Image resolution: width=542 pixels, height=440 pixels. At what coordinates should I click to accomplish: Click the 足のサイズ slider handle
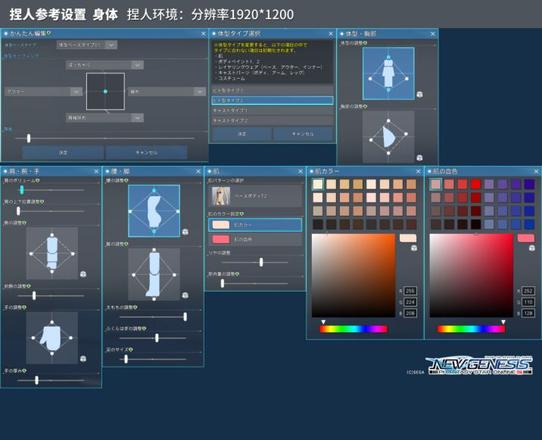coord(126,359)
